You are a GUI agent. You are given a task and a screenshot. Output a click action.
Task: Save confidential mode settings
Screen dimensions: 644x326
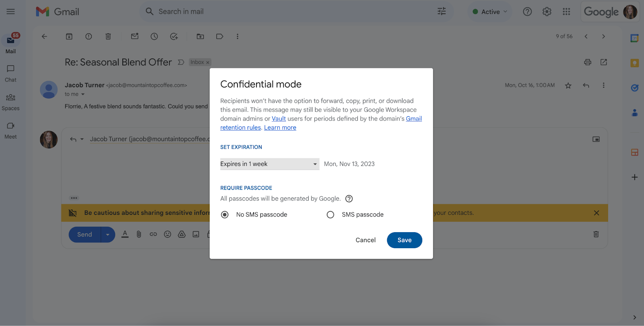click(x=405, y=240)
